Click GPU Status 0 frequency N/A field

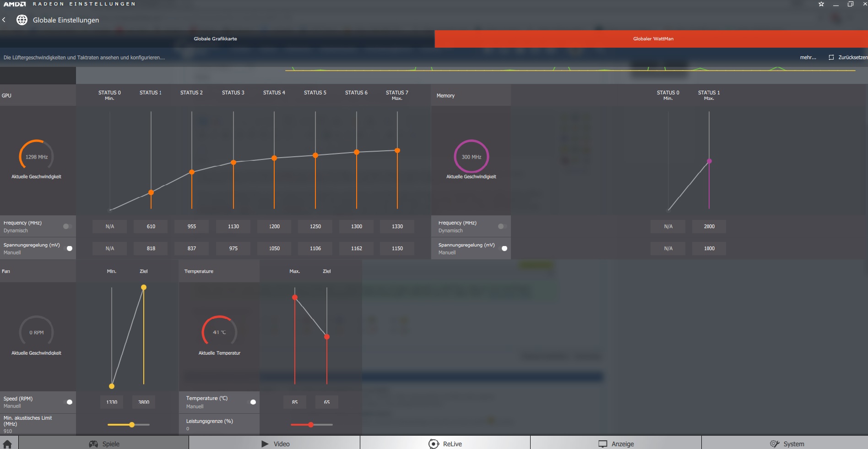[x=109, y=226]
